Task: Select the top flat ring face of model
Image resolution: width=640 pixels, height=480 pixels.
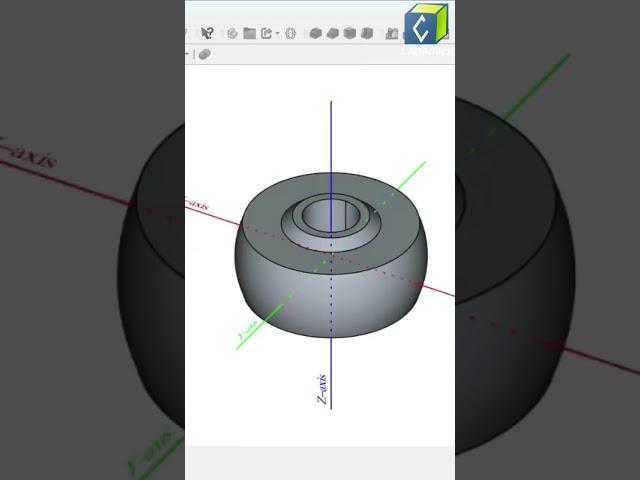Action: tap(261, 229)
